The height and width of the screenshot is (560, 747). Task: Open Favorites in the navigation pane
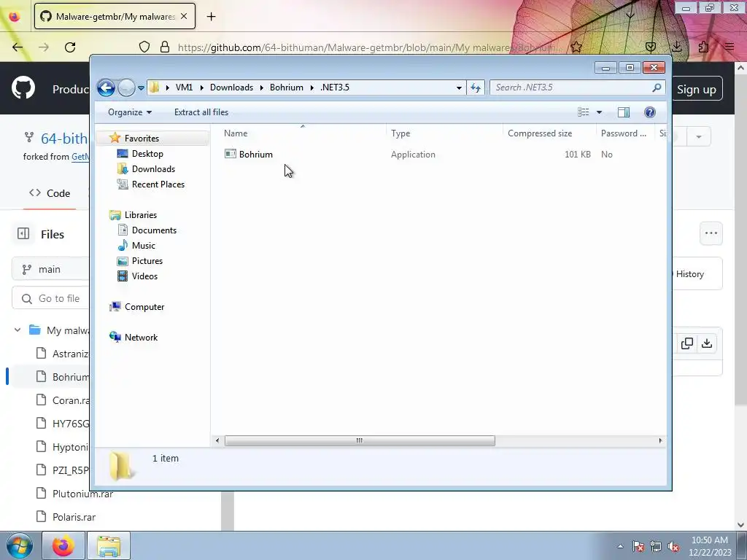(142, 138)
